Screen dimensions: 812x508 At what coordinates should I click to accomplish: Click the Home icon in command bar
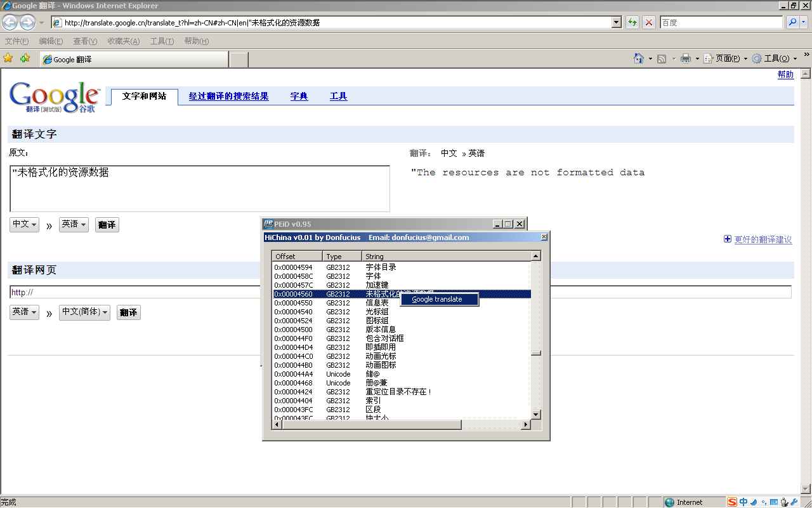(x=639, y=58)
